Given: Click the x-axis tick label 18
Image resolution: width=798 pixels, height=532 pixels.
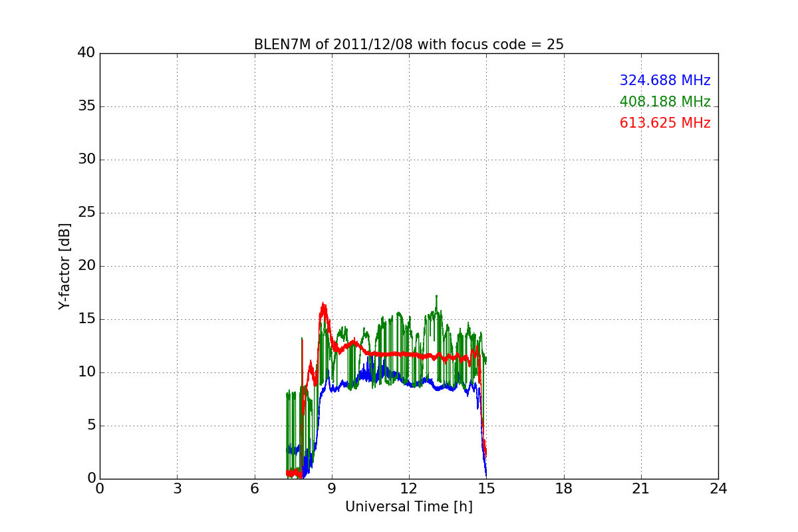Looking at the screenshot, I should point(563,489).
